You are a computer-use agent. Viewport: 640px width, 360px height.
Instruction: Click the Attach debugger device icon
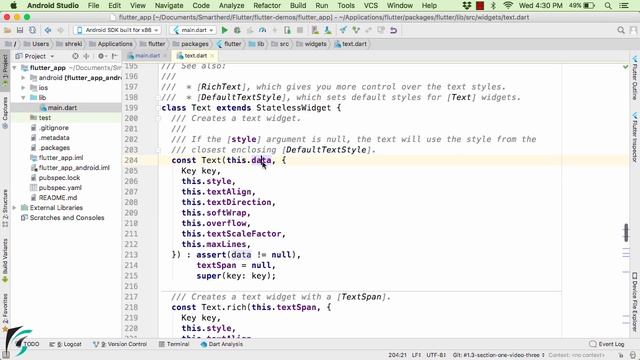tap(287, 30)
